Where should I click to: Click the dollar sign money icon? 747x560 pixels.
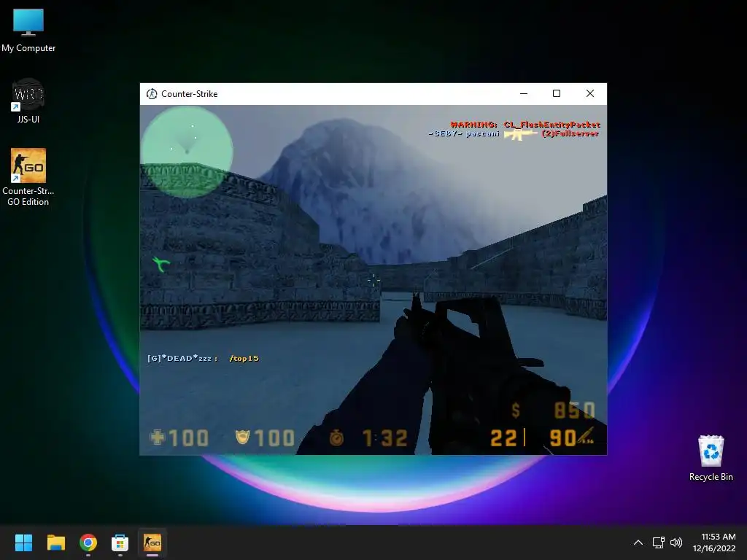(516, 410)
